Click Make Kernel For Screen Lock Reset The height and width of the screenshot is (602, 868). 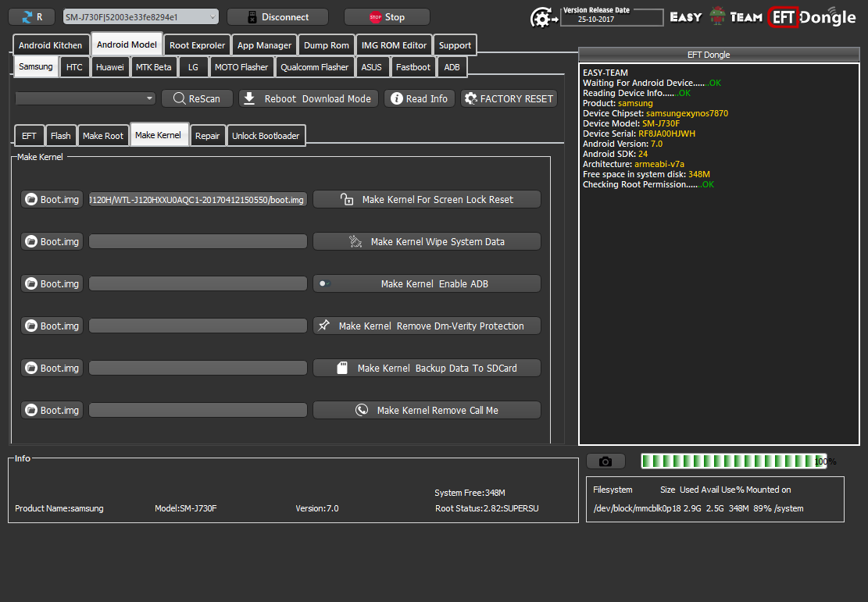[427, 200]
